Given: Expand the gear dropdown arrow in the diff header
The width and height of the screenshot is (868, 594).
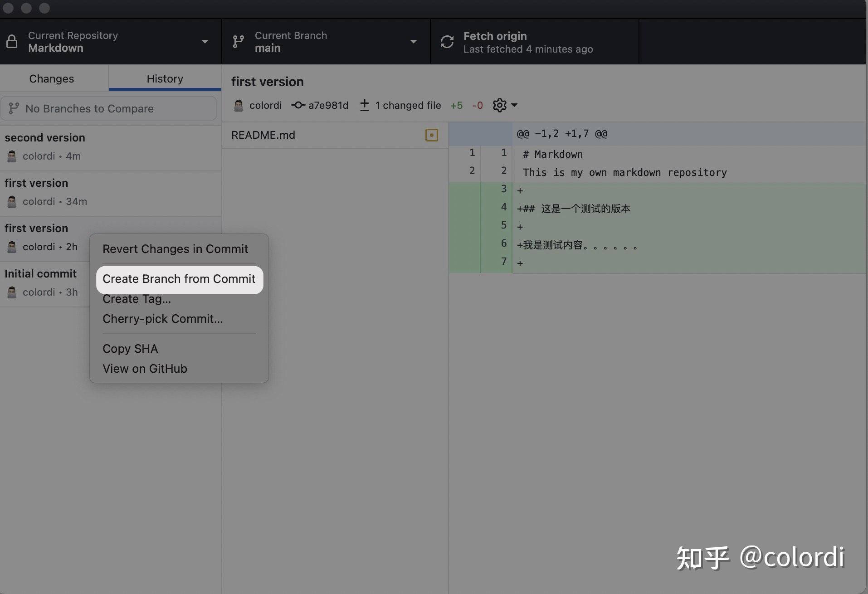Looking at the screenshot, I should pyautogui.click(x=514, y=105).
